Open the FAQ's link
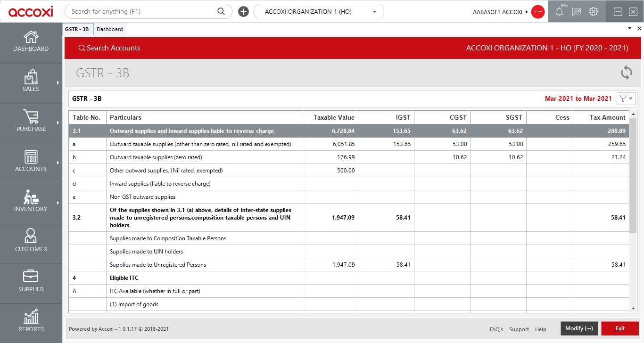The width and height of the screenshot is (644, 343). [496, 329]
